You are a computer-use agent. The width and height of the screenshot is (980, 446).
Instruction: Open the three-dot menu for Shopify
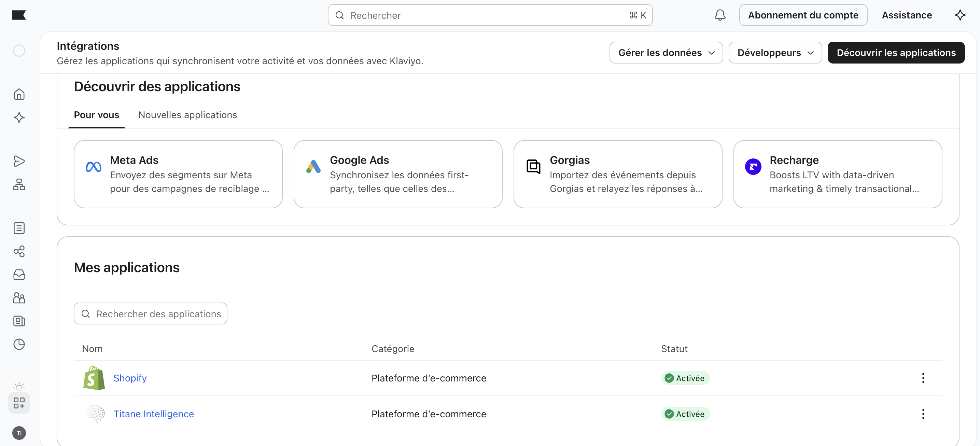923,378
